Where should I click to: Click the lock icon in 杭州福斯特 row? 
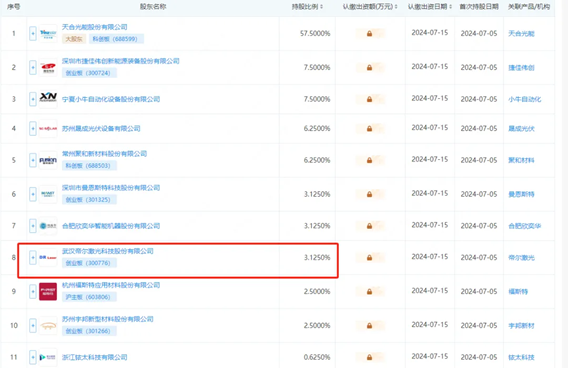point(369,292)
